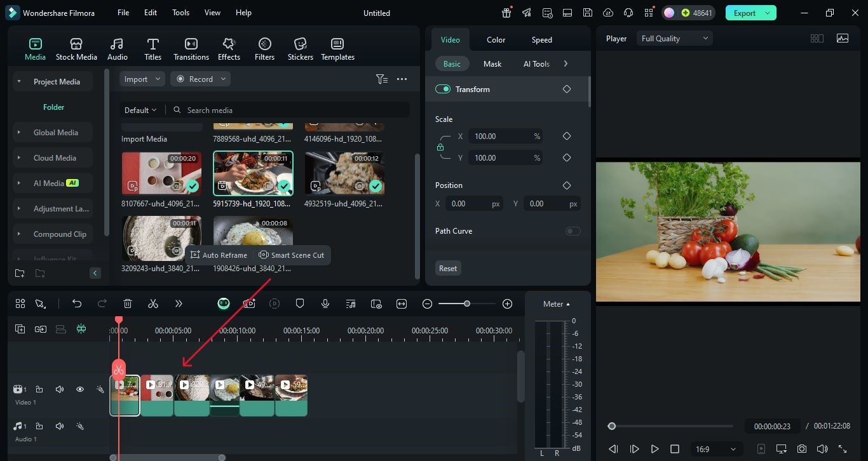Image resolution: width=868 pixels, height=461 pixels.
Task: Open the Filters panel
Action: [264, 49]
